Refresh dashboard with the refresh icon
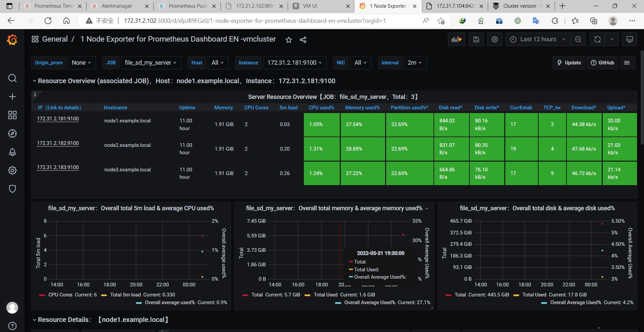 click(597, 40)
